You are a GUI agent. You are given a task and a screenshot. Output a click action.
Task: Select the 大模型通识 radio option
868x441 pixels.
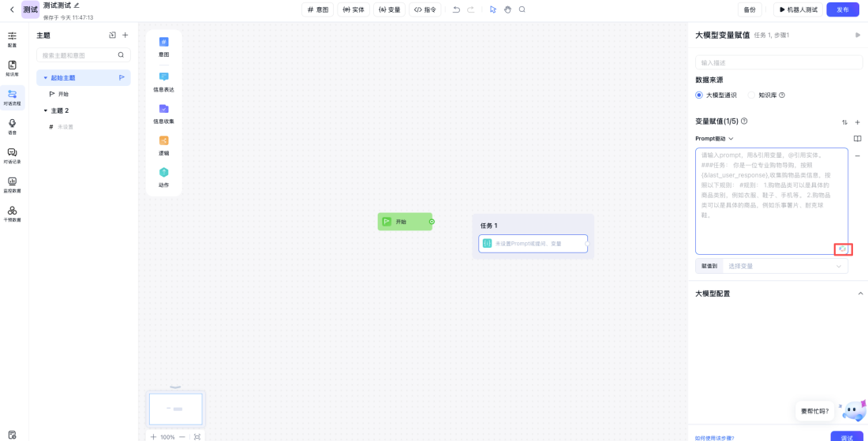699,95
